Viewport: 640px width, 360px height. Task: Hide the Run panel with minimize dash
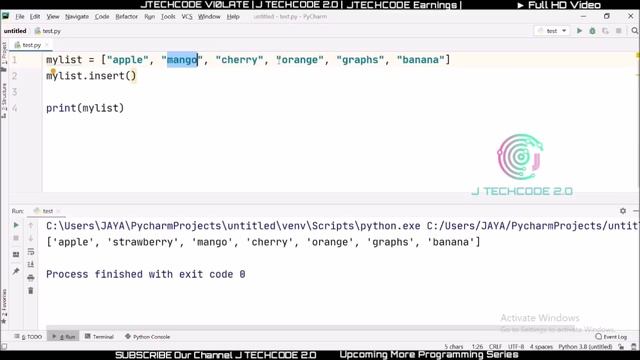[x=636, y=211]
